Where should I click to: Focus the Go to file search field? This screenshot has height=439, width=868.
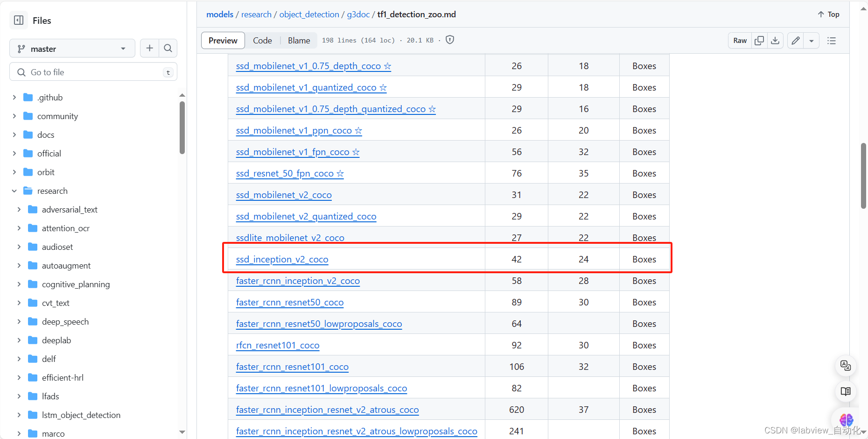(93, 72)
